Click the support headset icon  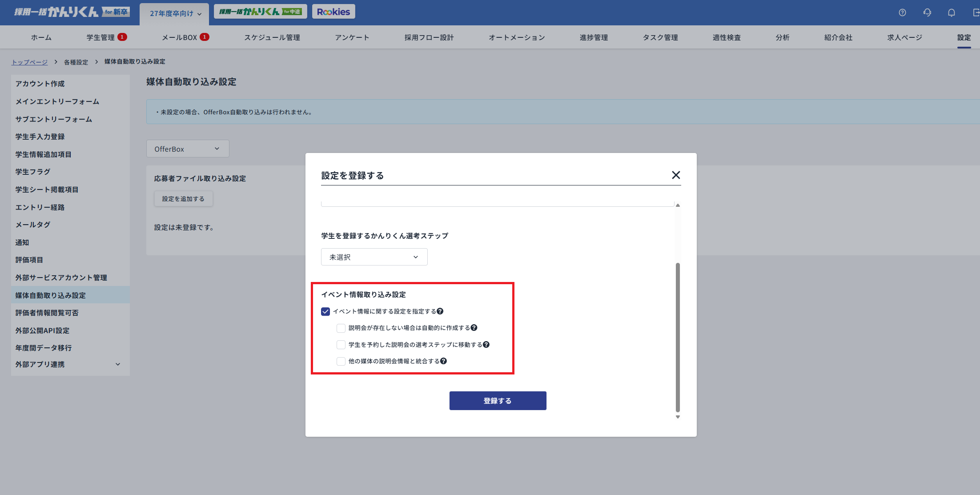click(927, 12)
